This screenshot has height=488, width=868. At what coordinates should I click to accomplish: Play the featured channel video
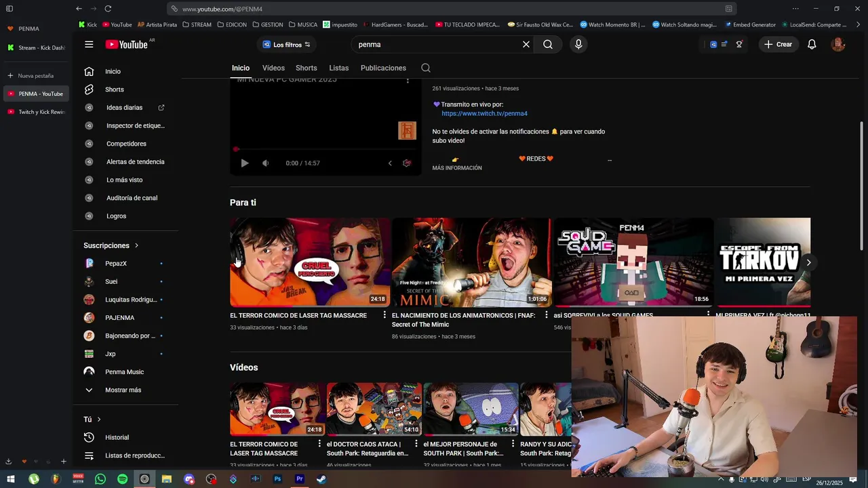pyautogui.click(x=245, y=163)
